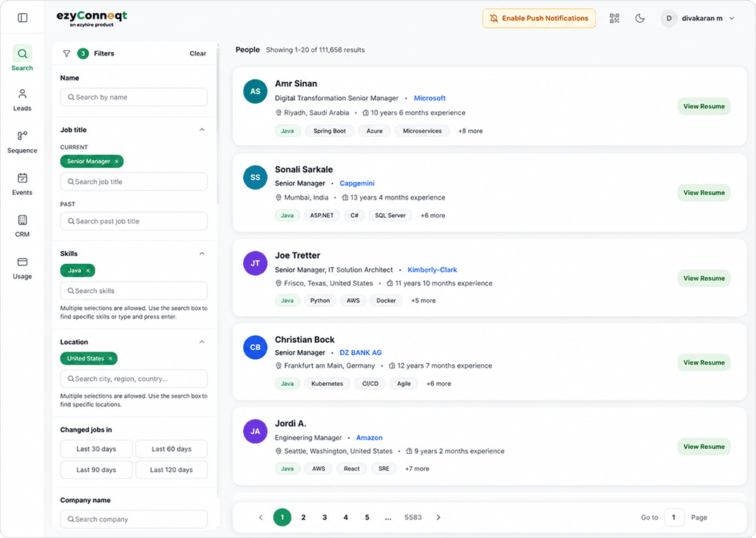Click the Search job title field
The height and width of the screenshot is (538, 756).
point(134,182)
